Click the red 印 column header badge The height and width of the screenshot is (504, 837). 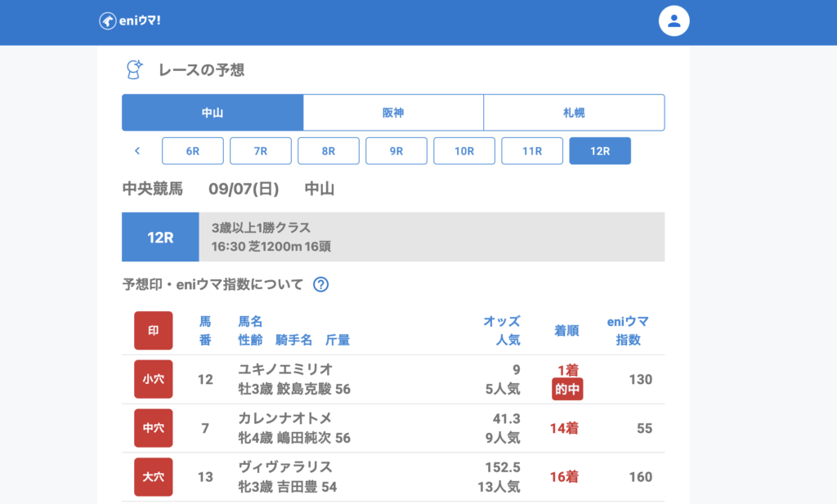coord(154,331)
